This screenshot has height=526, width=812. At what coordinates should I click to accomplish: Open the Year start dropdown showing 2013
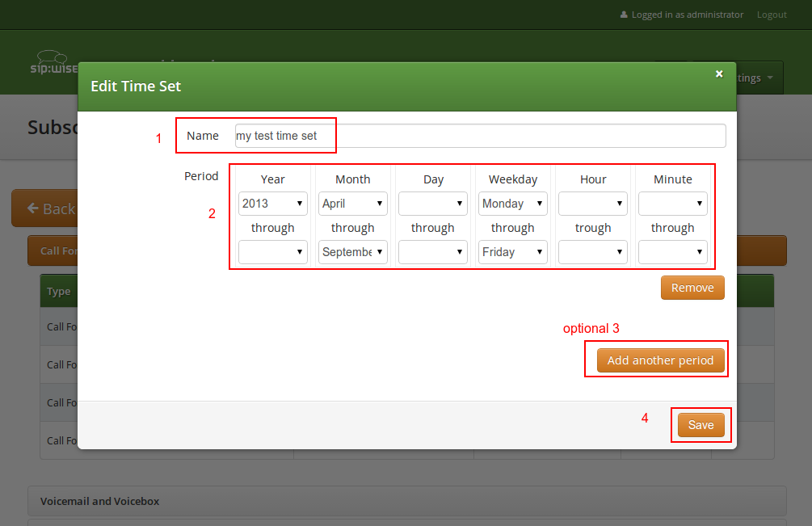click(273, 204)
